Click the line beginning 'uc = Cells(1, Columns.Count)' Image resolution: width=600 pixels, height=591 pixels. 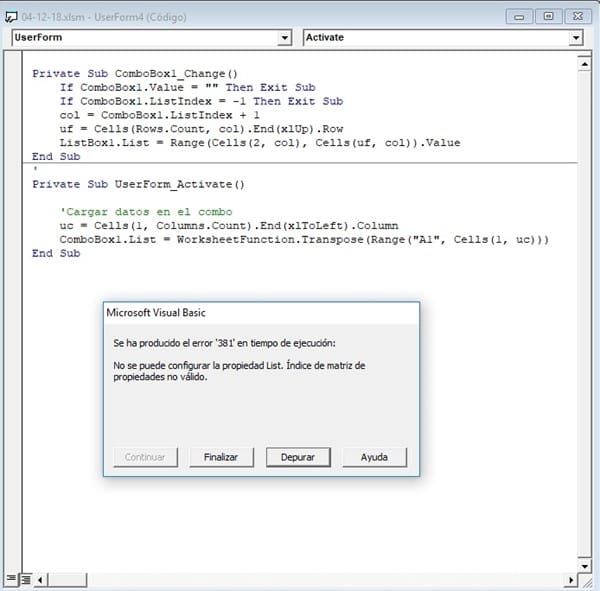(229, 226)
